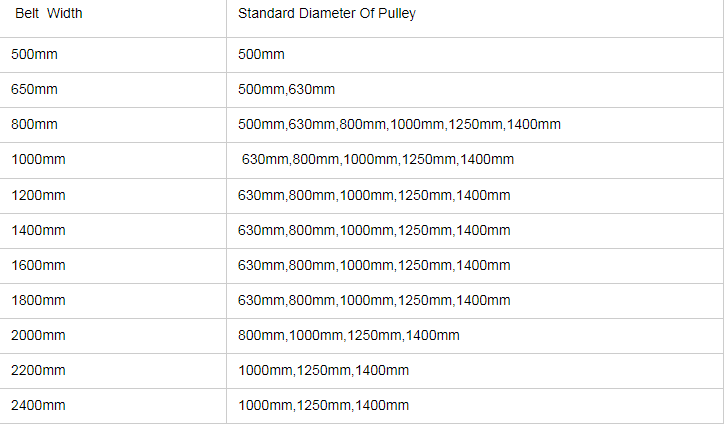This screenshot has height=440, width=726.
Task: Click pulley diameter '500mm,630mm' cell
Action: pyautogui.click(x=475, y=90)
